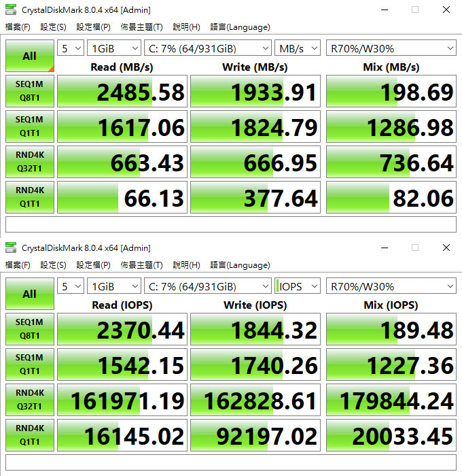Screen dimensions: 462x476
Task: Click write result 666.95
Action: click(255, 162)
